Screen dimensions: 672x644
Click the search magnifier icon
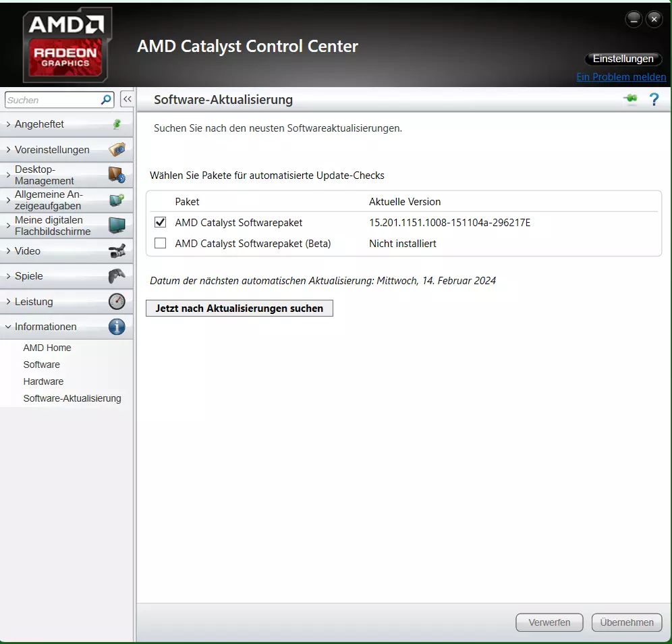(105, 100)
